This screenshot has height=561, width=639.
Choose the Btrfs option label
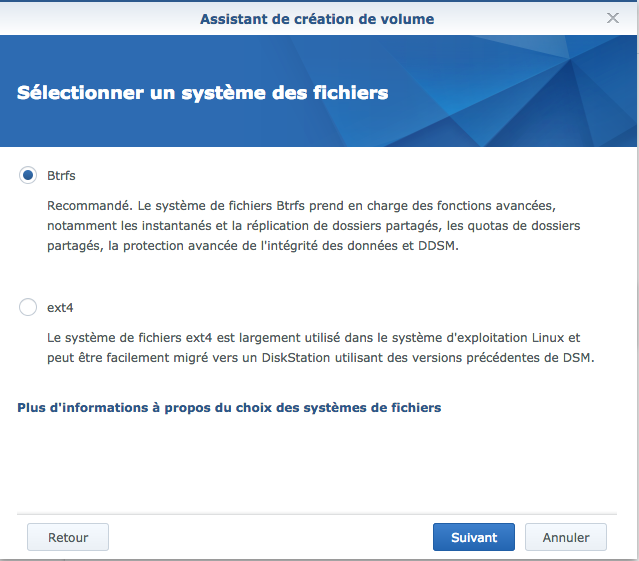pyautogui.click(x=61, y=176)
